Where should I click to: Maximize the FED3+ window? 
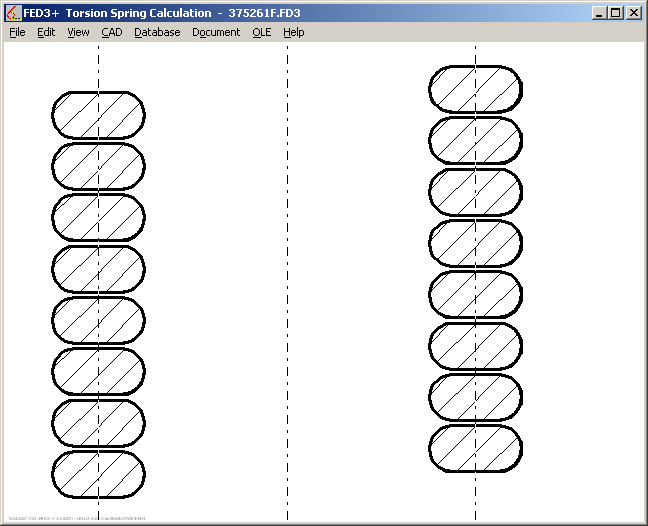tap(616, 13)
